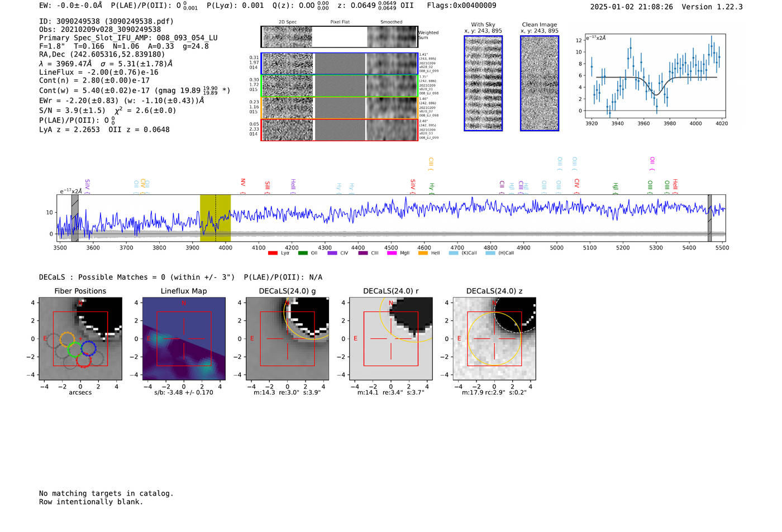
Task: Select the Weighted Sum 2D spectrum row
Action: pyautogui.click(x=339, y=37)
